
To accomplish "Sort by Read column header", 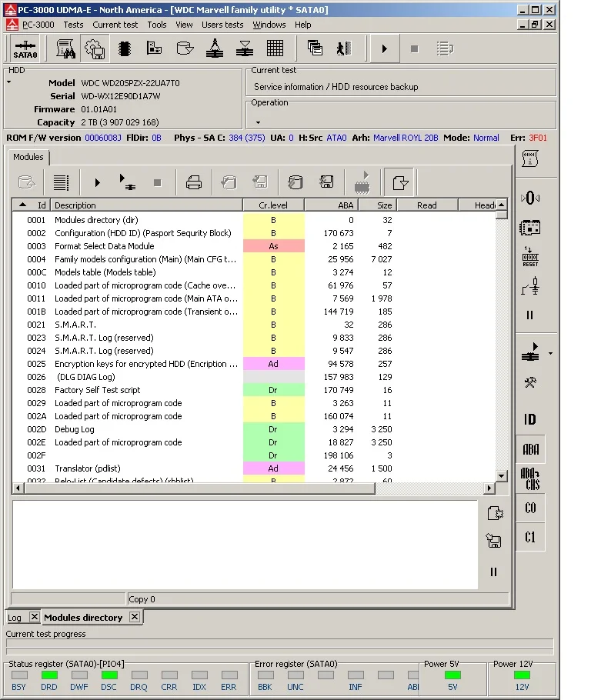I will pyautogui.click(x=427, y=205).
